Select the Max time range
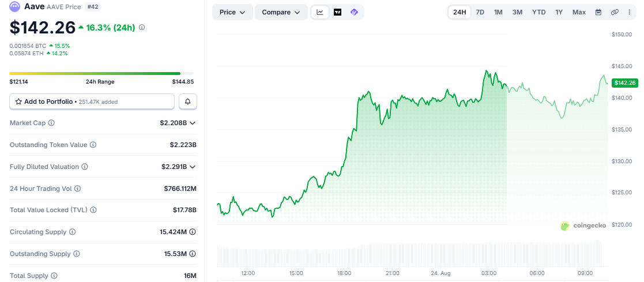The image size is (644, 282). (x=579, y=12)
